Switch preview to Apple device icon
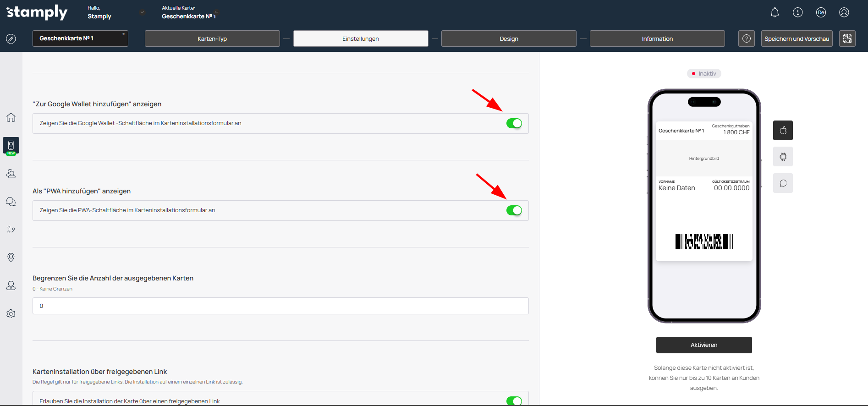The width and height of the screenshot is (868, 406). click(x=783, y=131)
